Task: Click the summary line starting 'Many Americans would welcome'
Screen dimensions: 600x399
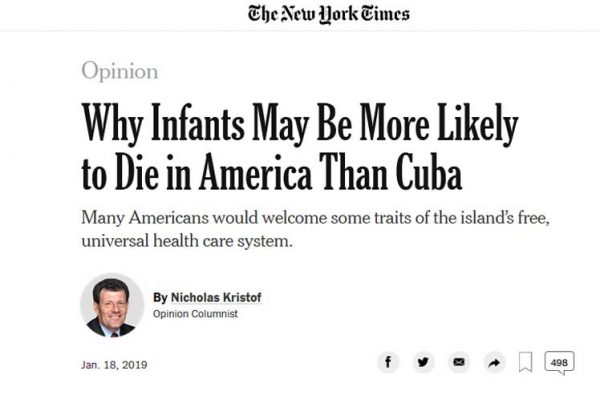Action: click(x=316, y=218)
